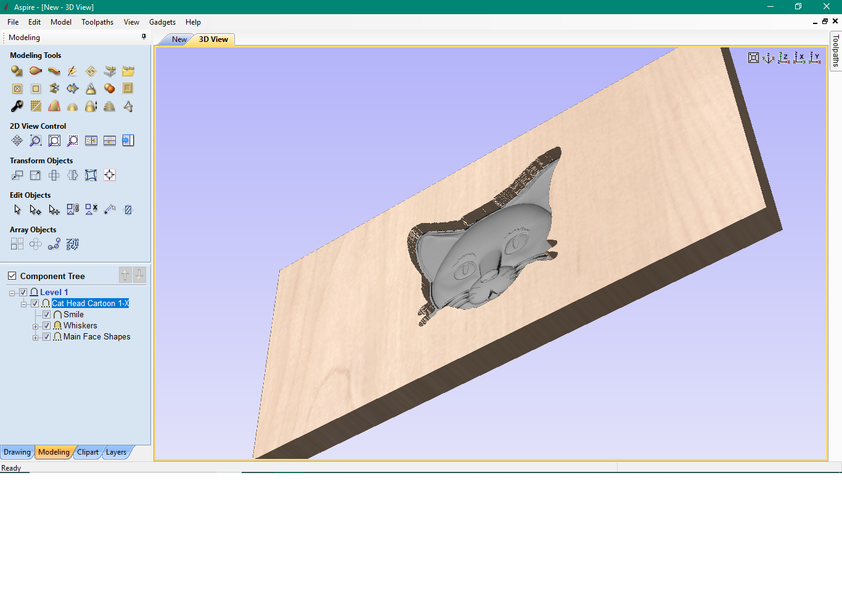Open the docked Toolpaths side panel
Screen dimensions: 842x616
[836, 51]
